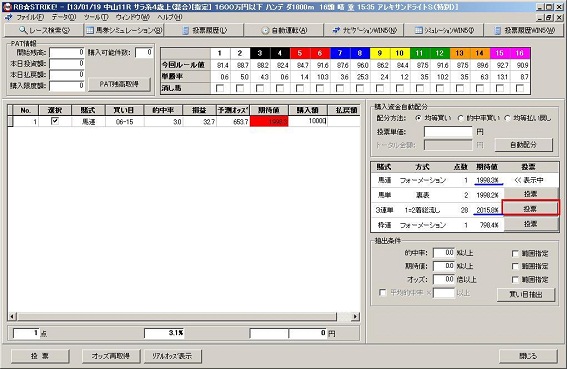Toggle 消し馬 checkbox for horse 1
Screen dimensions: 567x369
(219, 88)
